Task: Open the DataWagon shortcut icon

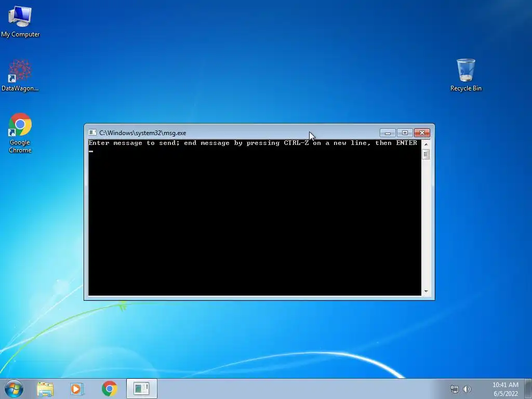Action: point(20,75)
